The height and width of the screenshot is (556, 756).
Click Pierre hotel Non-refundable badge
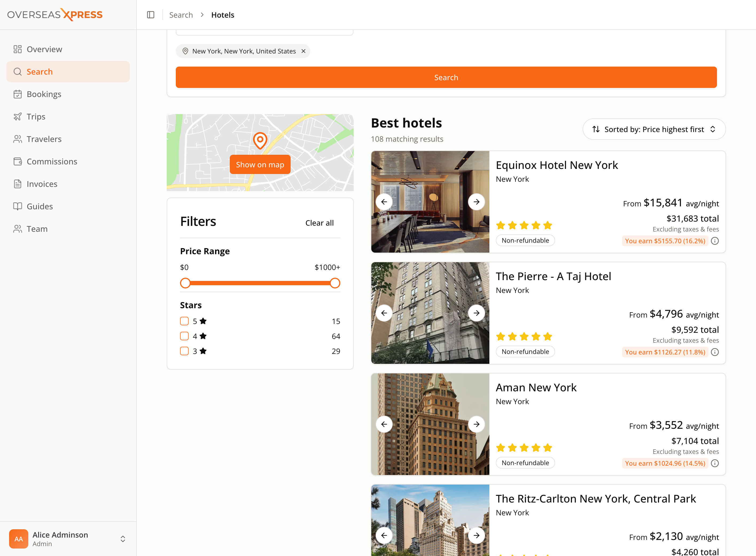click(x=525, y=352)
